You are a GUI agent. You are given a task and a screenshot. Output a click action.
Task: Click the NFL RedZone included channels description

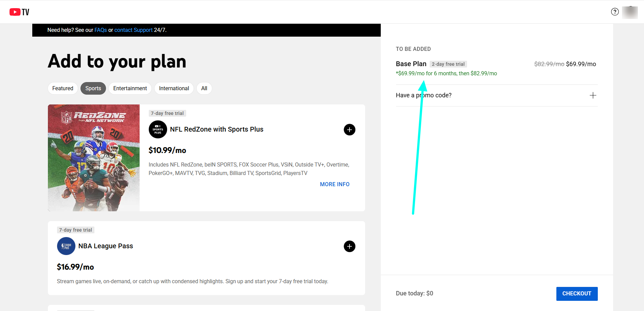coord(249,169)
